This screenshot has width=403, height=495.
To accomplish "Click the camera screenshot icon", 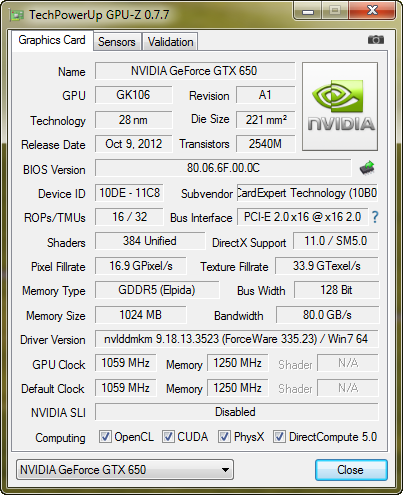I will pos(375,40).
